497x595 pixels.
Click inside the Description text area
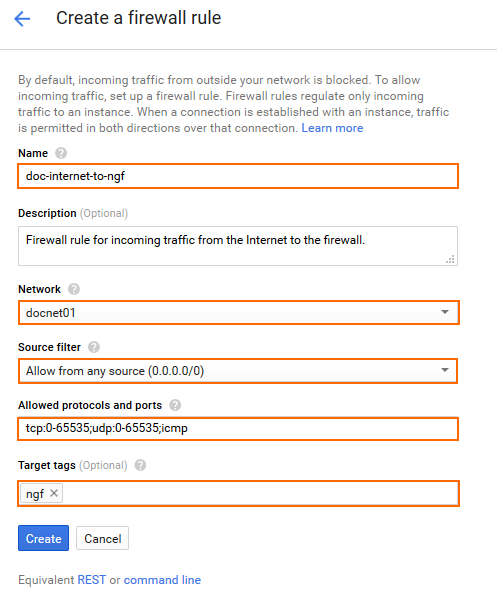pyautogui.click(x=238, y=246)
